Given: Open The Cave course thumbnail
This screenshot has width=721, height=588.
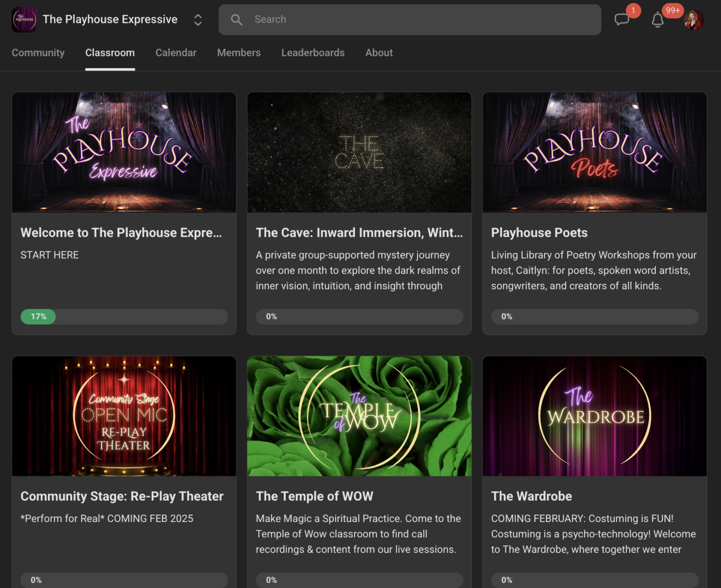Looking at the screenshot, I should tap(359, 152).
